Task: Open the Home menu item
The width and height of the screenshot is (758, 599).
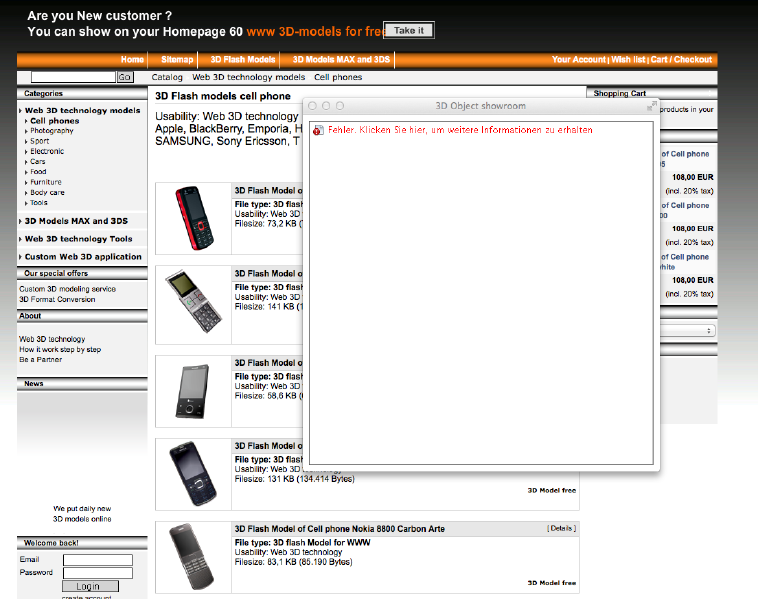Action: tap(132, 59)
